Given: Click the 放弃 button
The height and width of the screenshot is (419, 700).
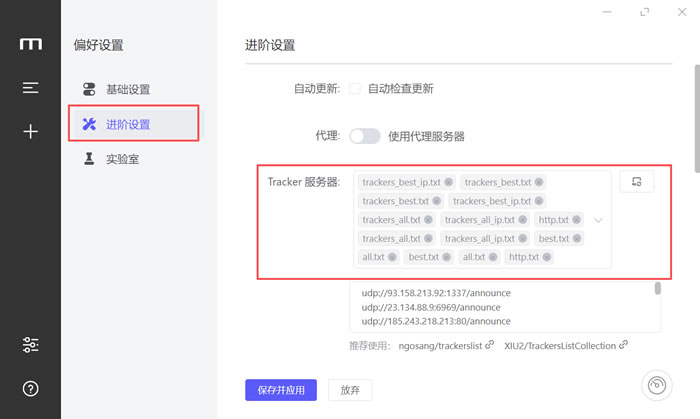Looking at the screenshot, I should pyautogui.click(x=350, y=390).
